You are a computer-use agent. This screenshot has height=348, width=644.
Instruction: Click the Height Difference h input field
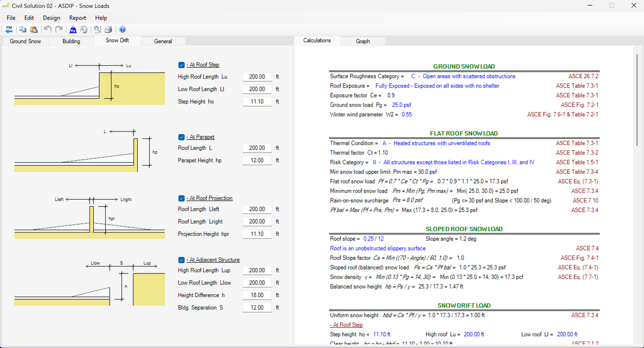tap(257, 295)
